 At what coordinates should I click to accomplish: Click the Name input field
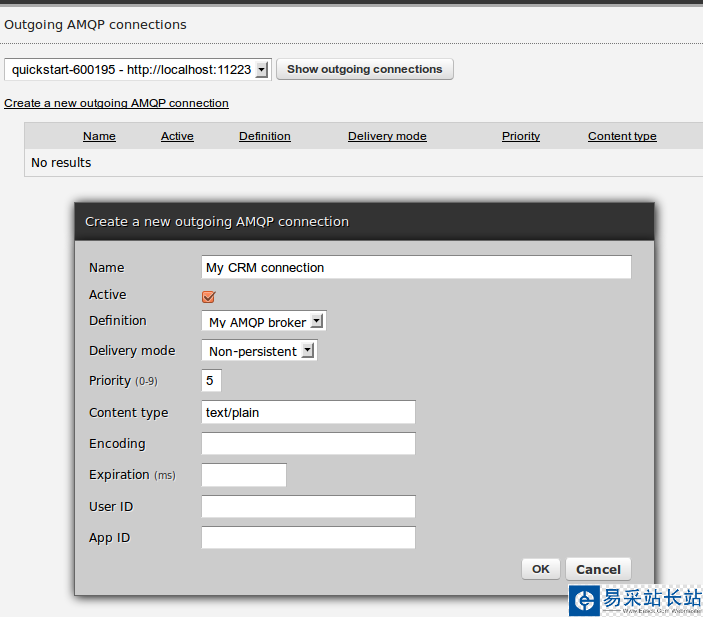coord(416,267)
